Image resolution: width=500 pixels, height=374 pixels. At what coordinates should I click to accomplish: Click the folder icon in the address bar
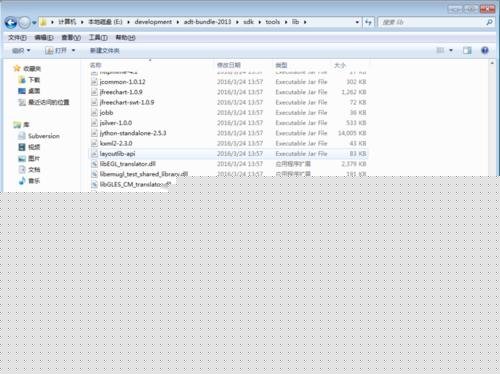coord(43,22)
